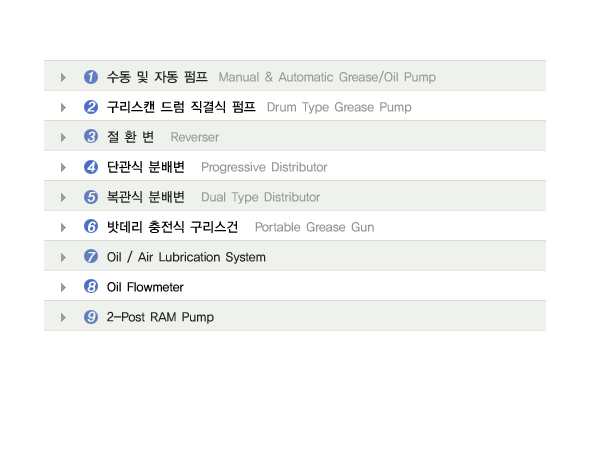Viewport: 590px width, 450px height.
Task: Click the number 3 circle beside Reverser
Action: pyautogui.click(x=91, y=137)
